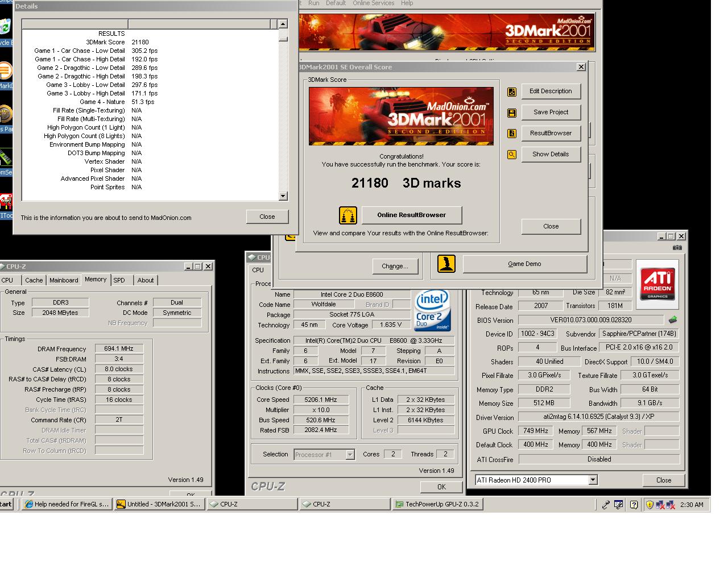Click the MadOnion 3DMark2001 banner in score dialog
Screen dimensions: 728x582
[x=401, y=116]
